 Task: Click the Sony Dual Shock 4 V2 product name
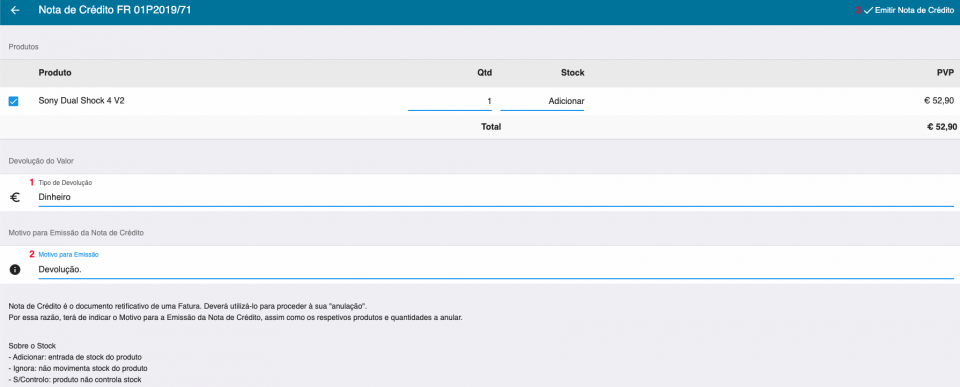coord(81,100)
